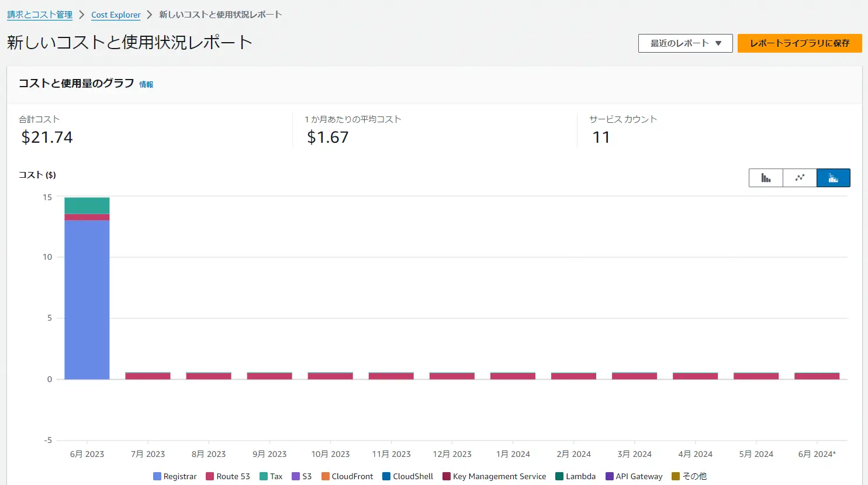Click the 6月 2023 Registrar bar segment

tap(87, 298)
